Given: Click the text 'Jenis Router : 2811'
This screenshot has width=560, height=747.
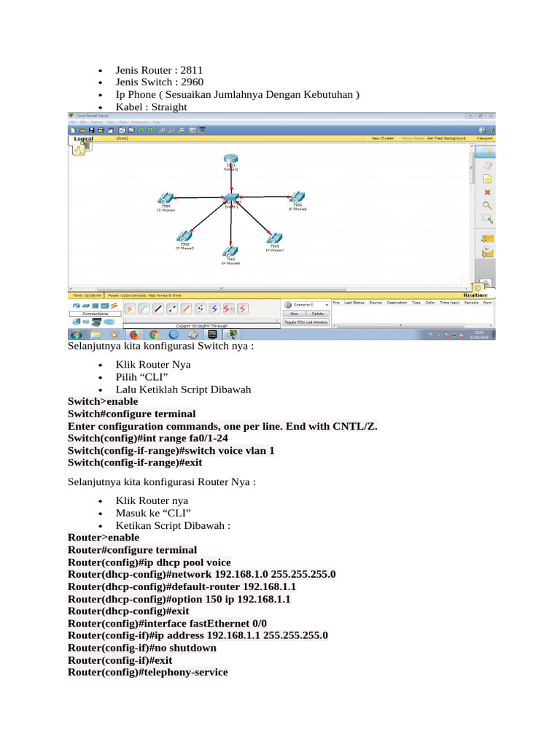Looking at the screenshot, I should (159, 70).
